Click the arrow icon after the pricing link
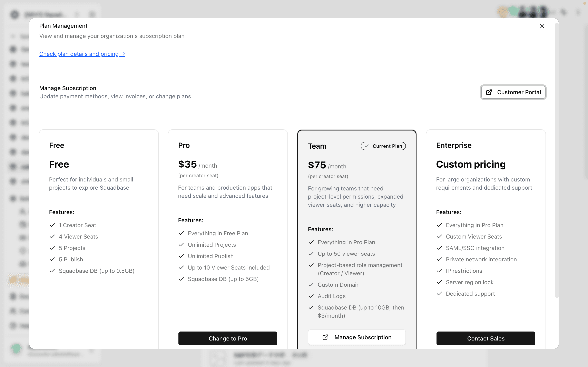Viewport: 588px width, 367px height. (x=123, y=54)
